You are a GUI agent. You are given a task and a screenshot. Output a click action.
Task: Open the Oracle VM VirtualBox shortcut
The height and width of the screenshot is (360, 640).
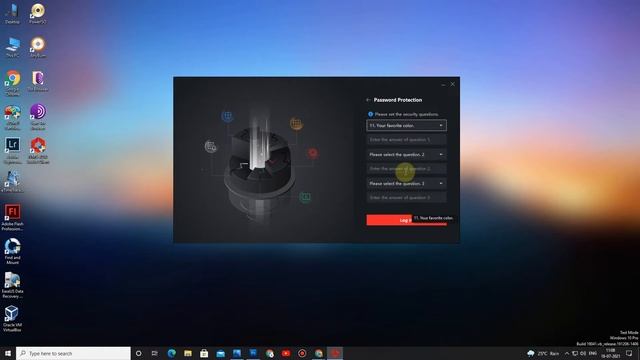pos(12,319)
